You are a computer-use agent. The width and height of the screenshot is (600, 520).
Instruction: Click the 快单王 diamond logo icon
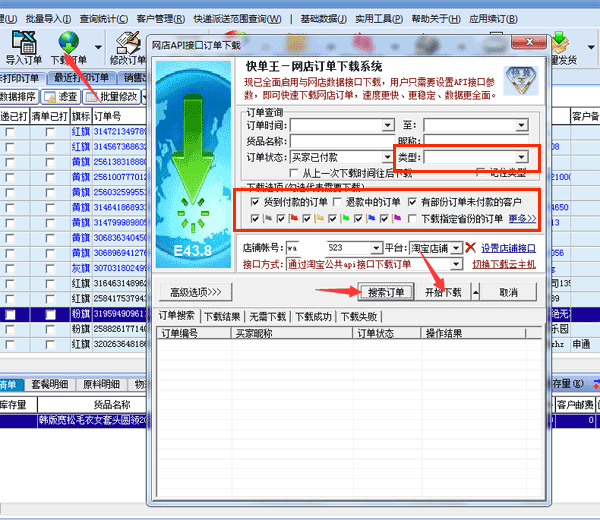tap(520, 80)
